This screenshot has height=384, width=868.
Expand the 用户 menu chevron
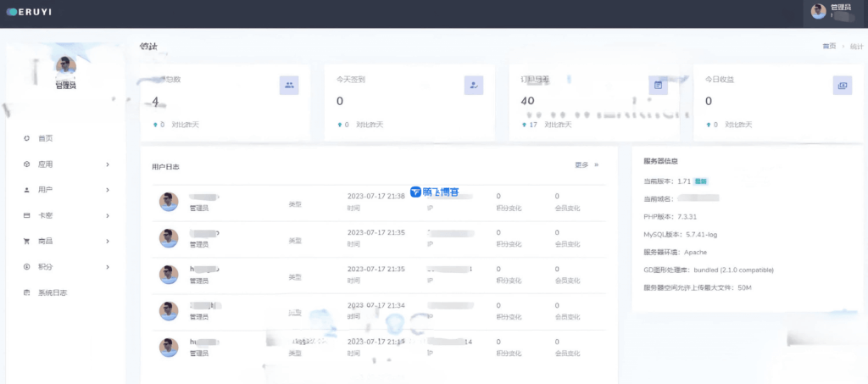pos(108,190)
